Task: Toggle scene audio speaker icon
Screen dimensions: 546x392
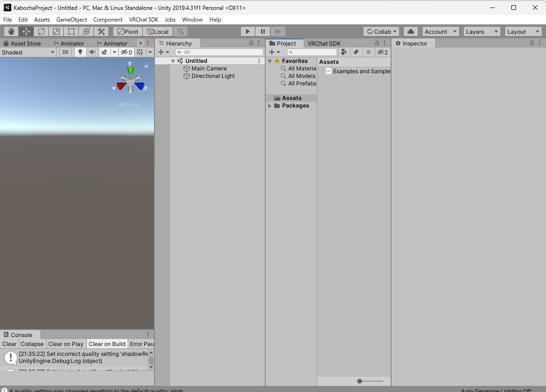Action: pos(92,52)
